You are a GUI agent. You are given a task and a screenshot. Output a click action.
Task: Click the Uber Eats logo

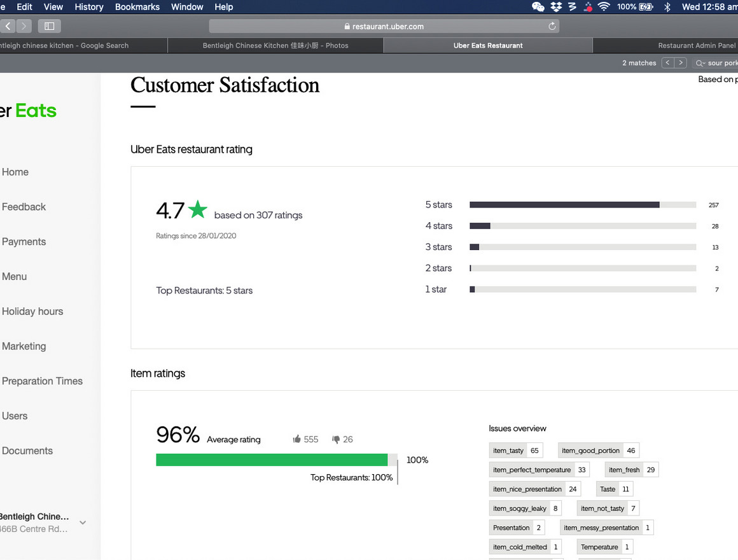pos(28,111)
